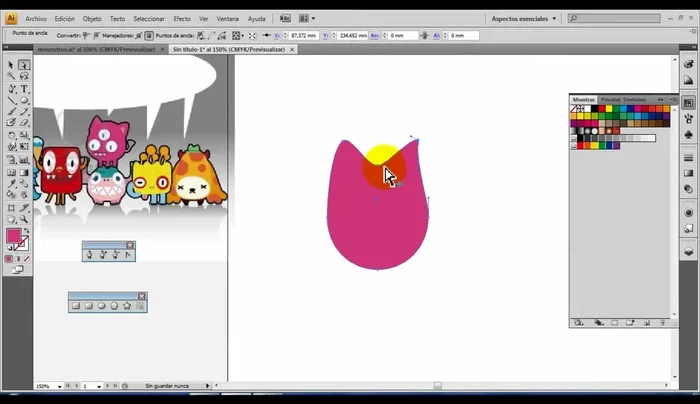Choose the Convert Anchor Point tool
Screen dimensions: 700x404
(128, 255)
